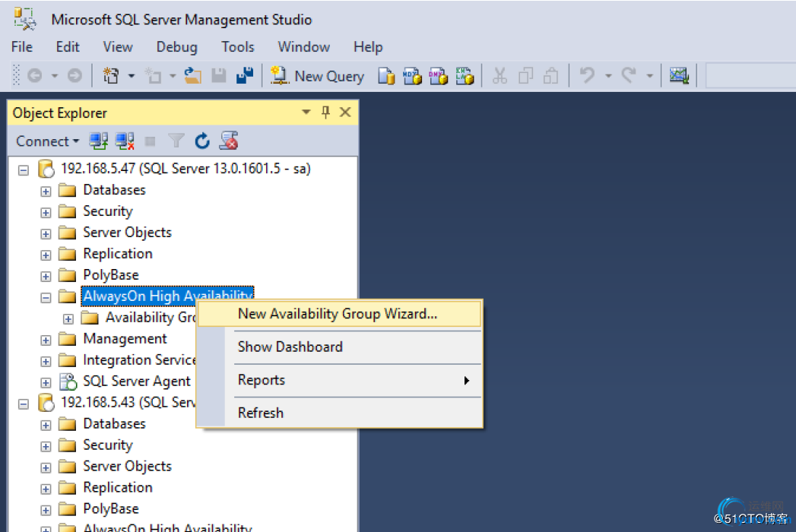Expand Security under server 192.168.5.47
The width and height of the screenshot is (796, 532).
(46, 213)
